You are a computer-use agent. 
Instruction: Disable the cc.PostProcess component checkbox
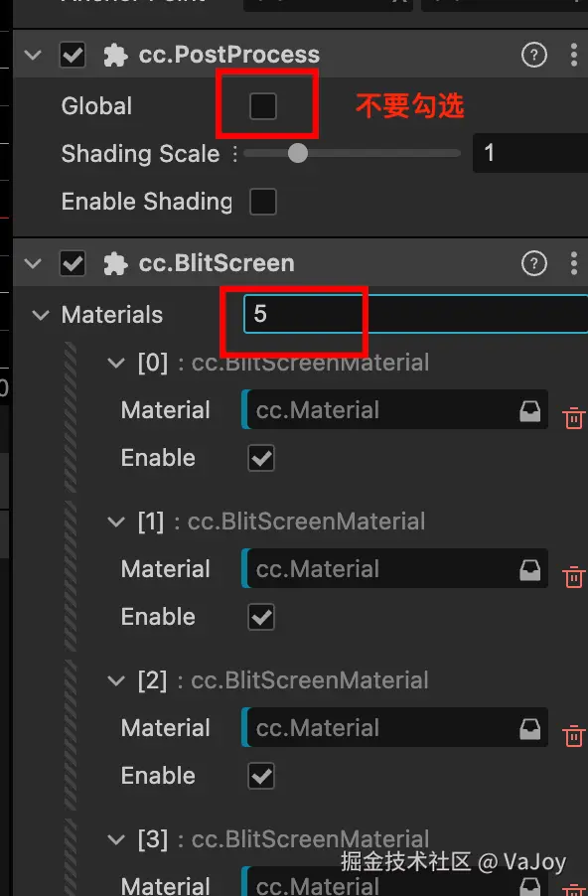(x=73, y=56)
